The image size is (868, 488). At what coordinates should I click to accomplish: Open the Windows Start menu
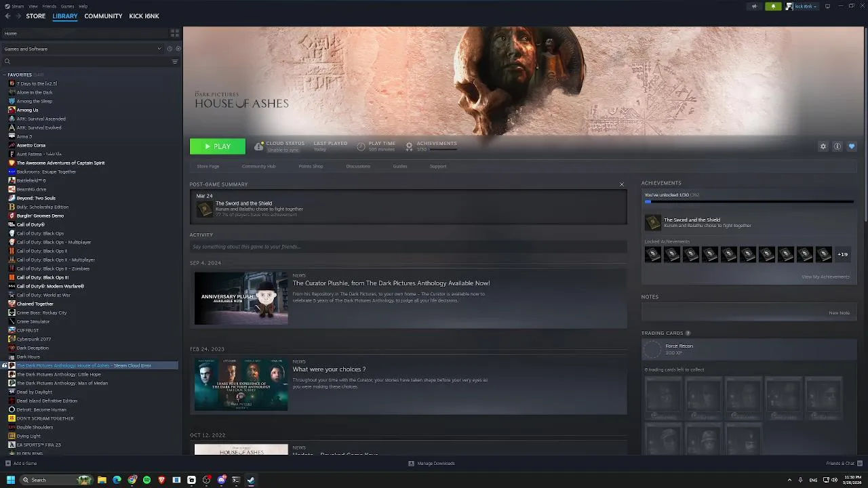point(11,480)
